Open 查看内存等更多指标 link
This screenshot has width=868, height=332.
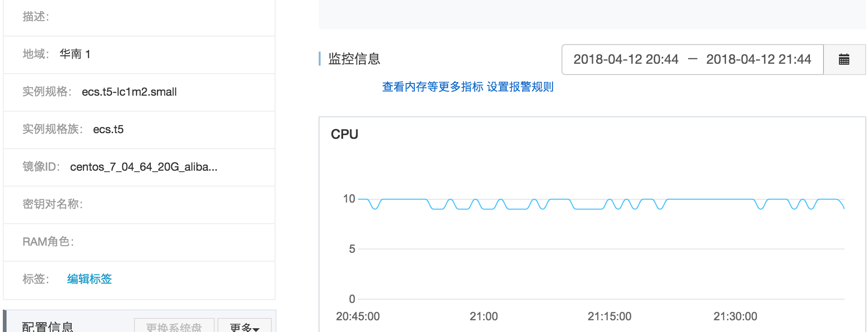tap(433, 87)
